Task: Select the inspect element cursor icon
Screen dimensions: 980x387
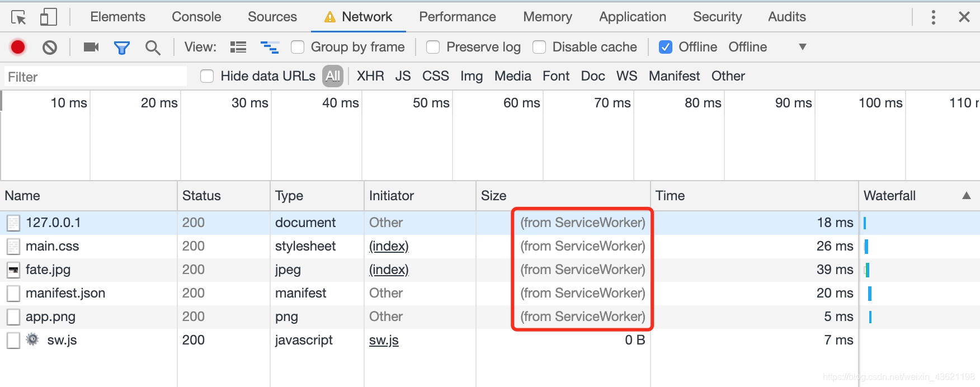Action: pyautogui.click(x=18, y=17)
